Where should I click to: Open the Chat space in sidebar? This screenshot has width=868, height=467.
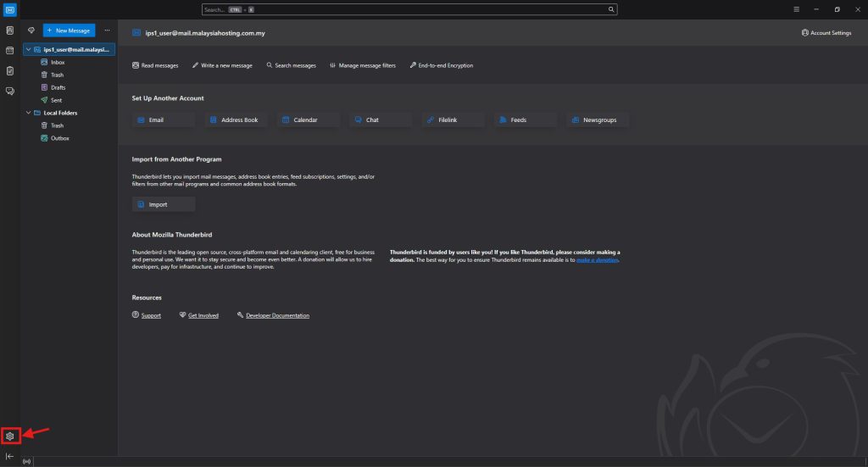pos(10,91)
